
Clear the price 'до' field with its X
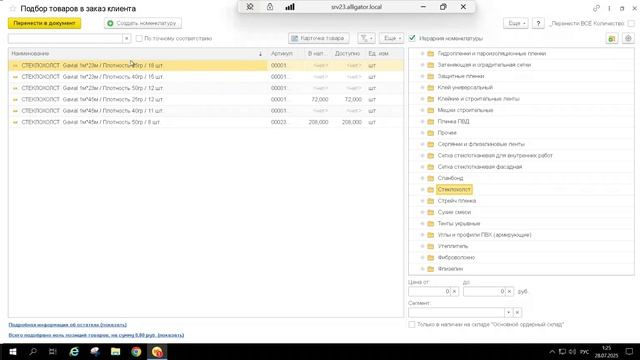(509, 291)
